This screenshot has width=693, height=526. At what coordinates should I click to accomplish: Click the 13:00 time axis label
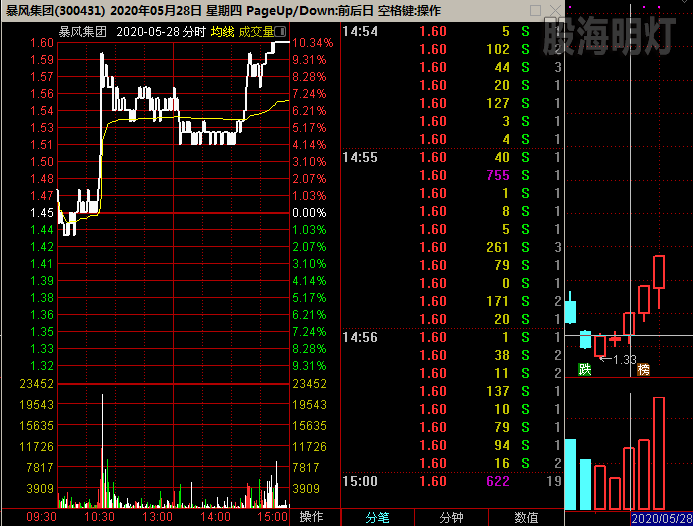(x=157, y=517)
